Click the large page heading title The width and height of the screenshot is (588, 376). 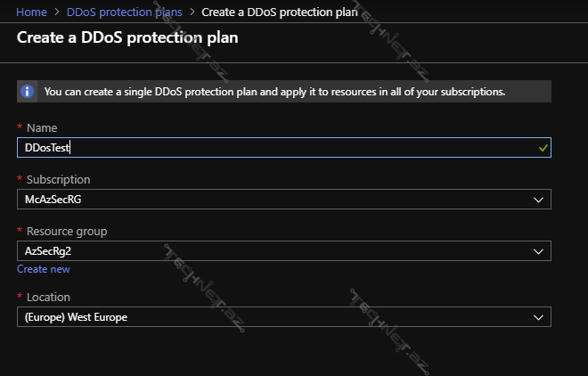127,39
